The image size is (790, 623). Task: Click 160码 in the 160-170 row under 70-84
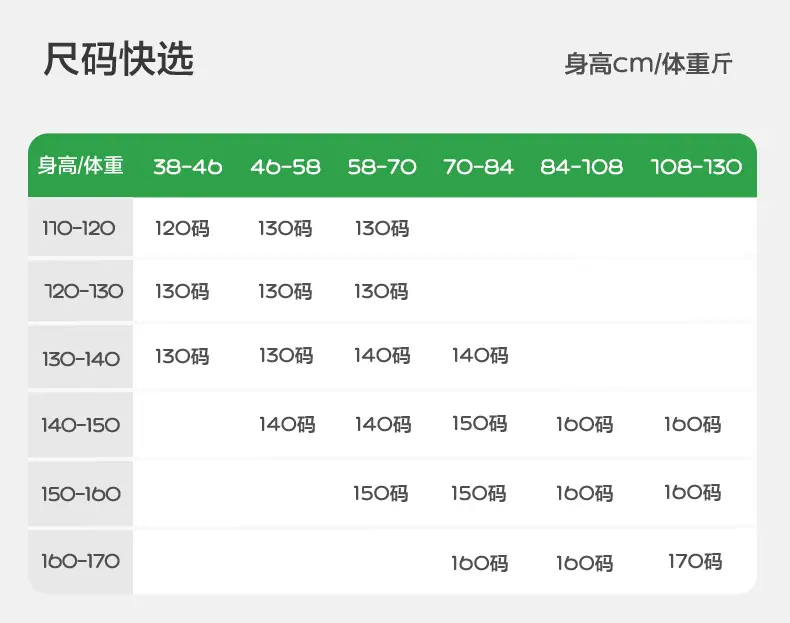point(480,563)
